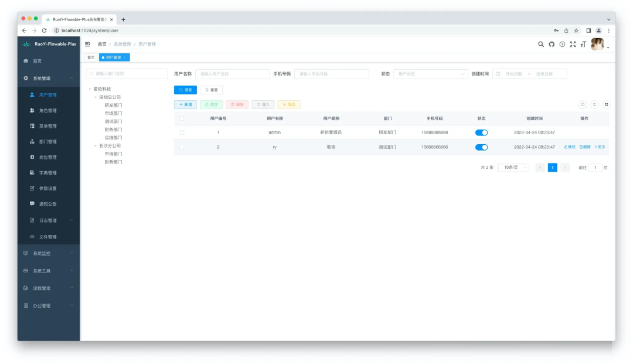Screen dimensions: 633x364
Task: Toggle fullscreen mode icon in header
Action: [x=573, y=45]
